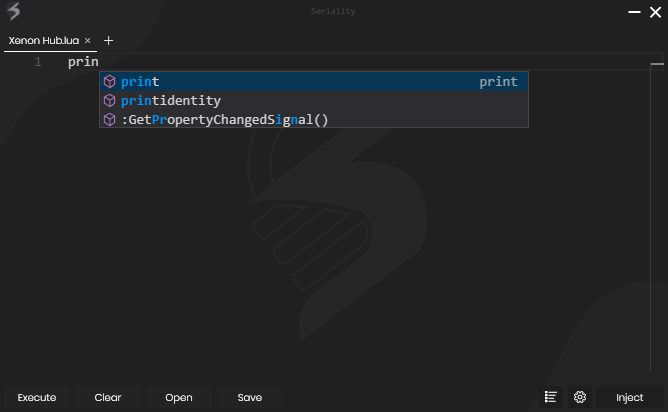Hit the Inject button

[x=629, y=397]
